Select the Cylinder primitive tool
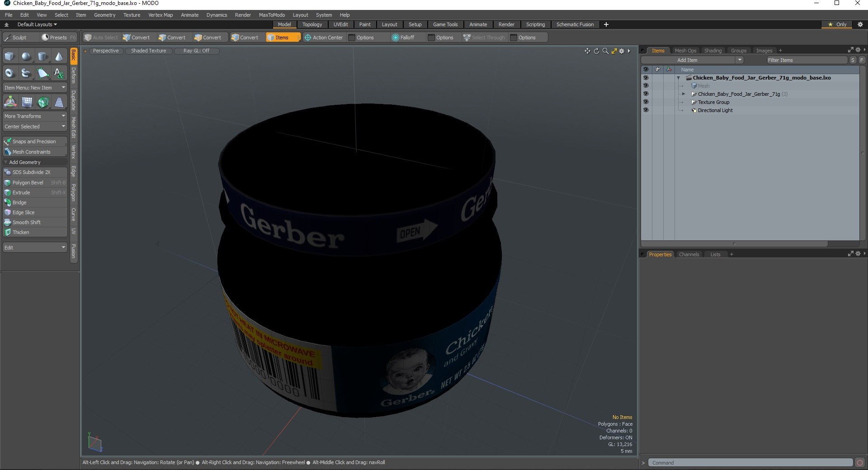Viewport: 868px width, 470px height. point(42,56)
